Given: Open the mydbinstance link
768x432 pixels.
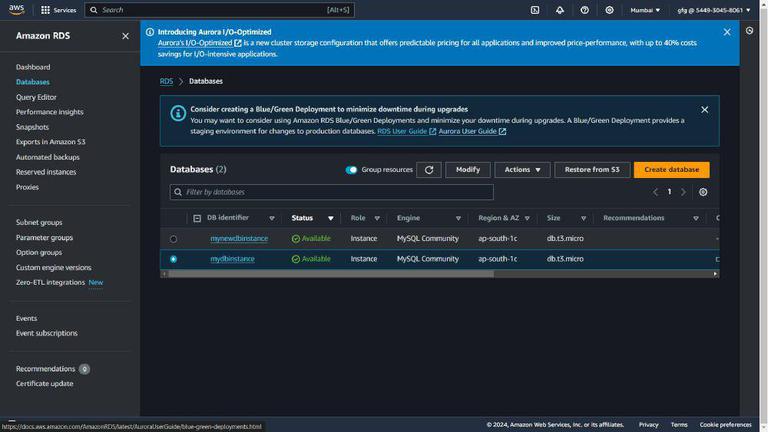Looking at the screenshot, I should (232, 259).
